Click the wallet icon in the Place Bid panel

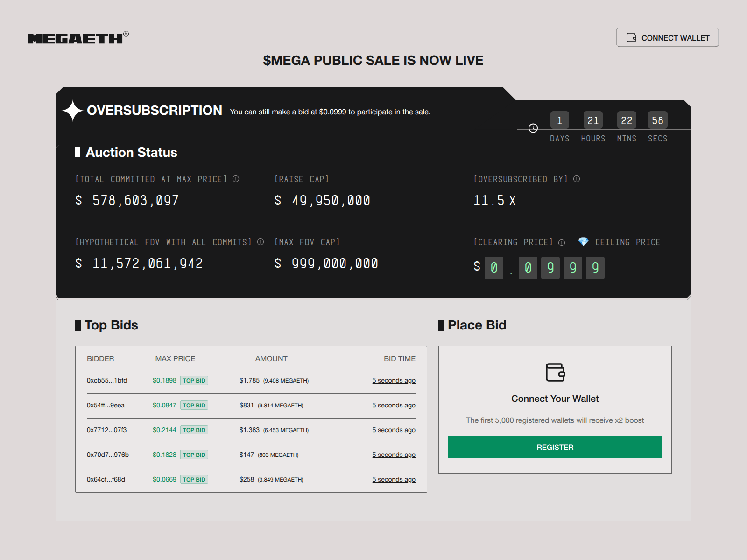tap(555, 372)
